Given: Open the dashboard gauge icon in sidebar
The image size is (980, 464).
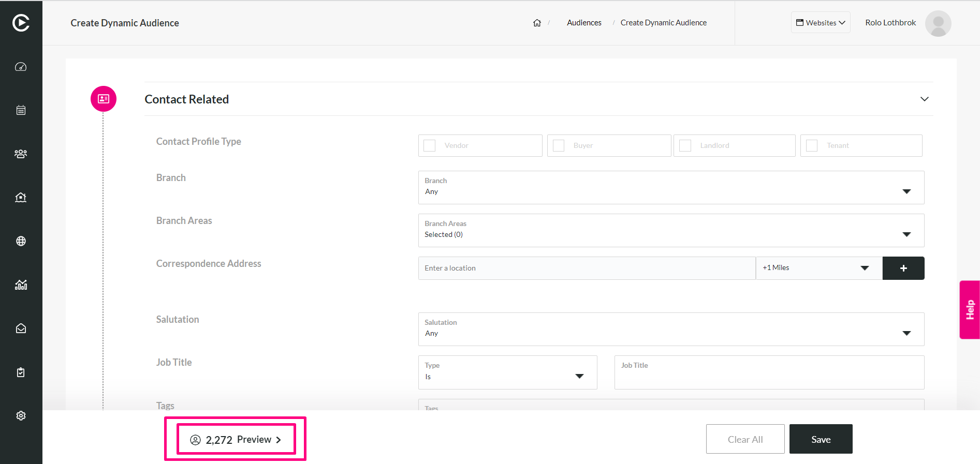Looking at the screenshot, I should [21, 67].
